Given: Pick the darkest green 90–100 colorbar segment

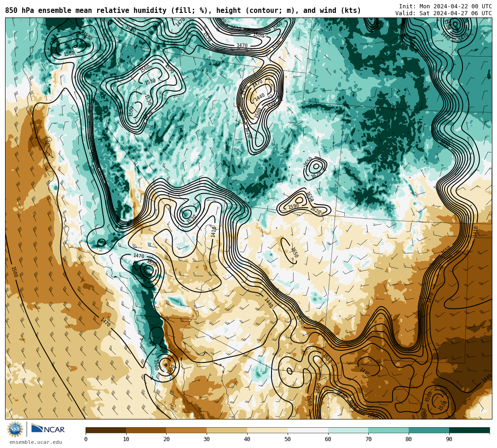Looking at the screenshot, I should 469,430.
